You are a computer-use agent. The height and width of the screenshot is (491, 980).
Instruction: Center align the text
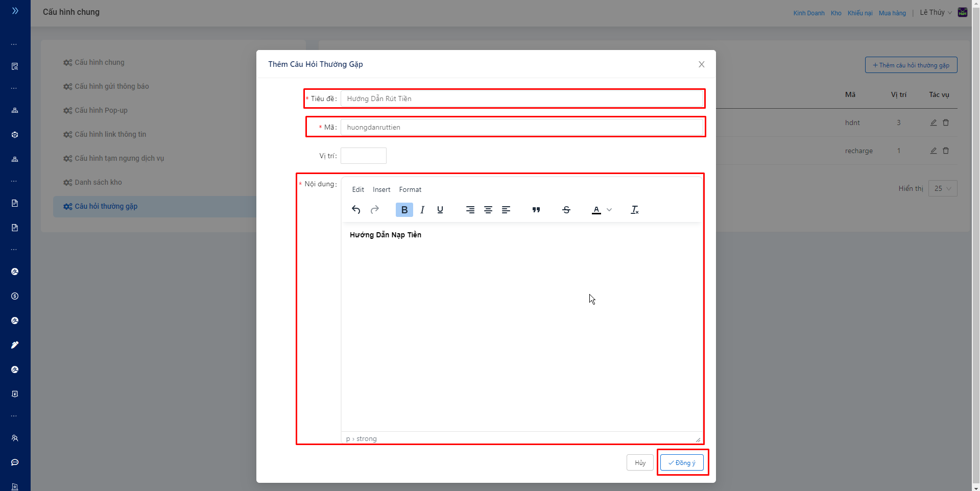pos(488,210)
